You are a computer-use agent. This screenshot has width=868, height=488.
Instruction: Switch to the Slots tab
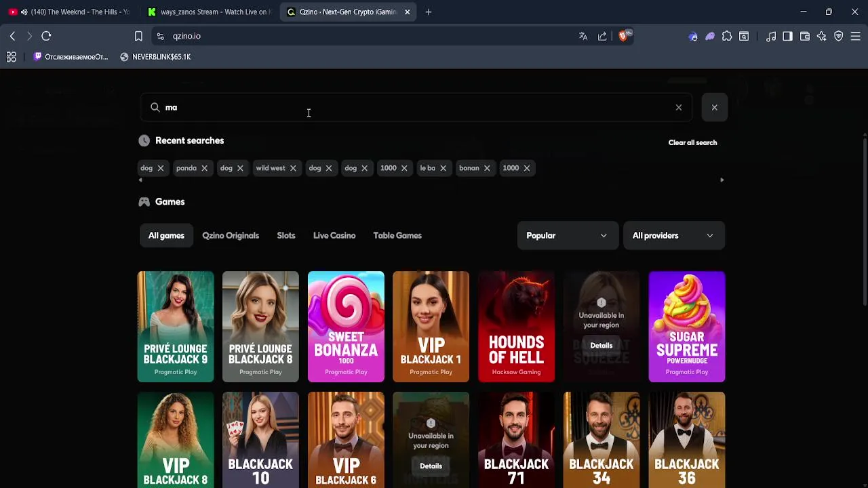286,236
